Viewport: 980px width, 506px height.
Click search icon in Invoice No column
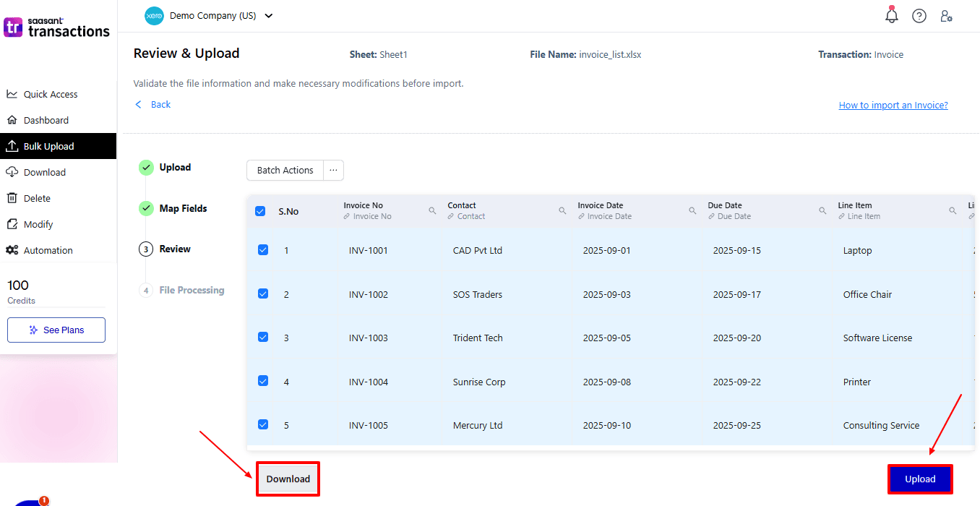432,211
